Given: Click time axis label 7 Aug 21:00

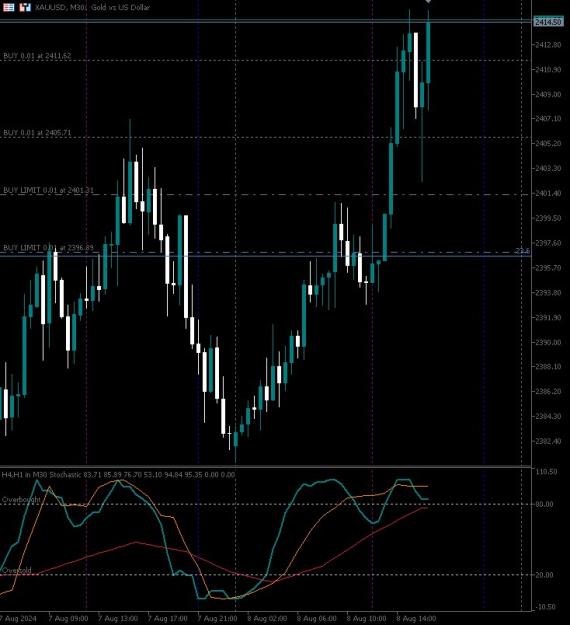Looking at the screenshot, I should (218, 619).
